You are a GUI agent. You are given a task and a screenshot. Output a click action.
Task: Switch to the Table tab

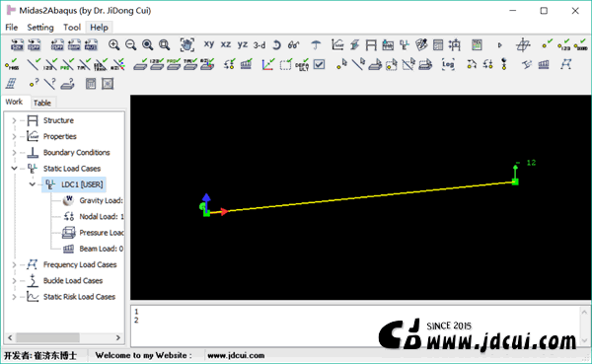tap(41, 103)
